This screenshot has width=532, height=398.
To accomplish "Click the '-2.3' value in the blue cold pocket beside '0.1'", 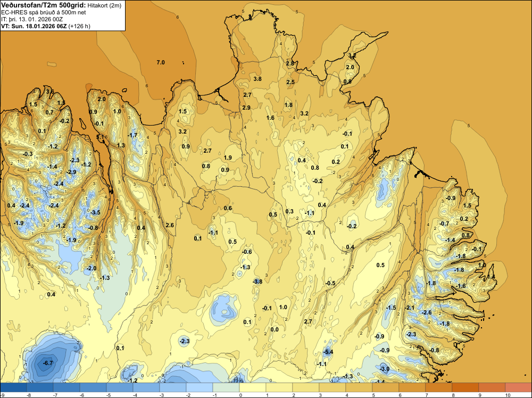I will pos(184,341).
